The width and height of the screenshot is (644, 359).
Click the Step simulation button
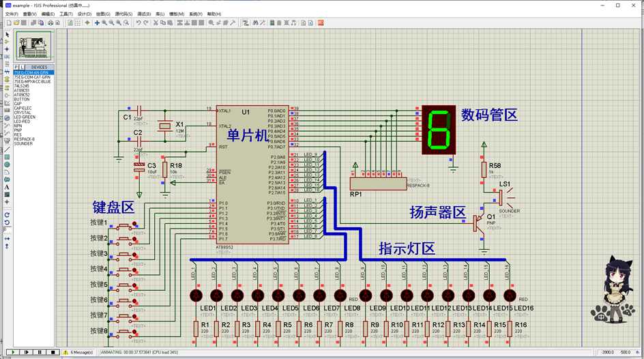[27, 352]
